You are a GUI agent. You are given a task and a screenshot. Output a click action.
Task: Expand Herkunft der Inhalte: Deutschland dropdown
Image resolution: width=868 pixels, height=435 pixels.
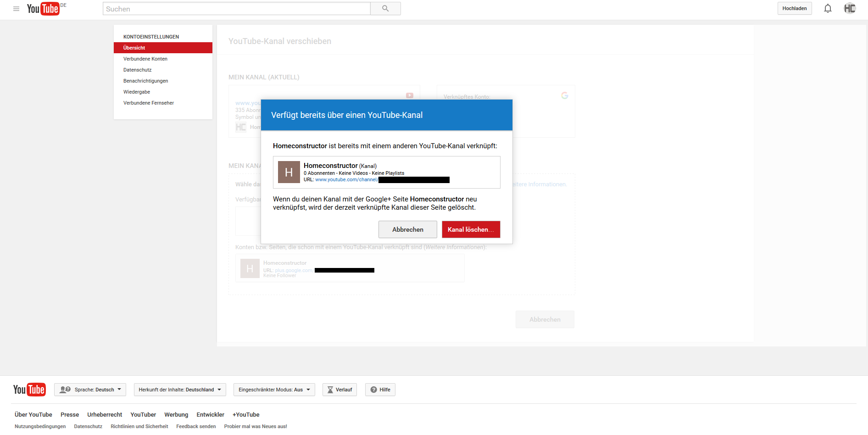point(180,390)
